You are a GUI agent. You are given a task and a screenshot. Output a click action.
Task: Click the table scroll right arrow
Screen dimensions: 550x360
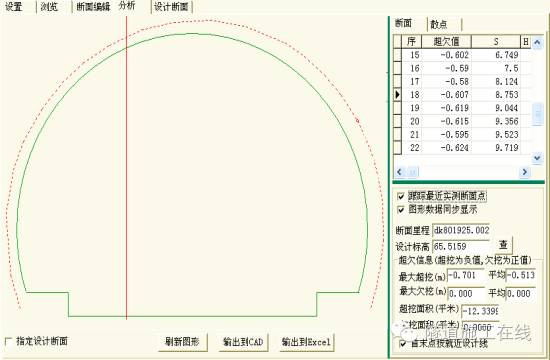pos(524,172)
